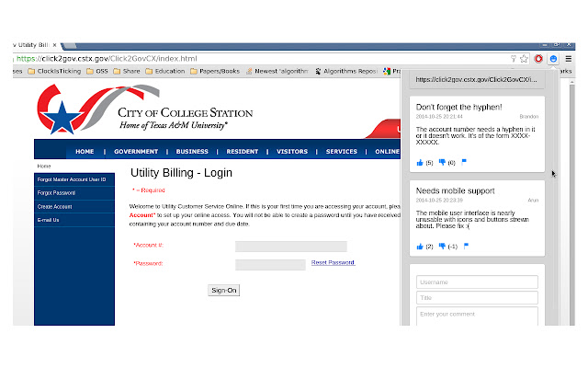Click the Home breadcrumb link

coord(44,166)
